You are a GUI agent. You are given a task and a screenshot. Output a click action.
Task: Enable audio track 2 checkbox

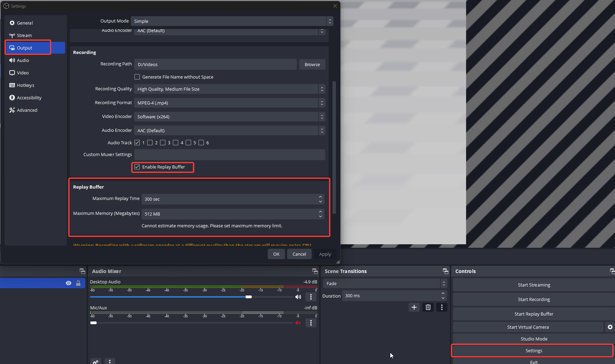pyautogui.click(x=150, y=143)
